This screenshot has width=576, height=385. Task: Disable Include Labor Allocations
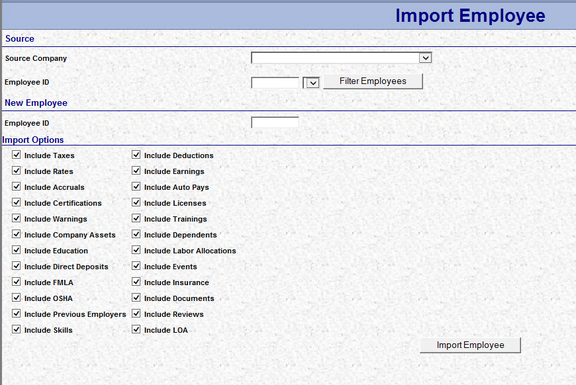[x=136, y=250]
